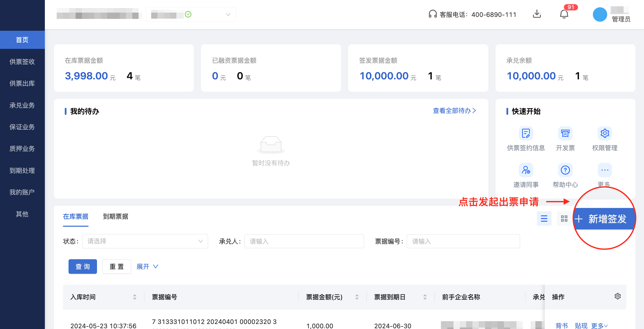Switch to grid view mode
This screenshot has width=644, height=329.
click(564, 219)
